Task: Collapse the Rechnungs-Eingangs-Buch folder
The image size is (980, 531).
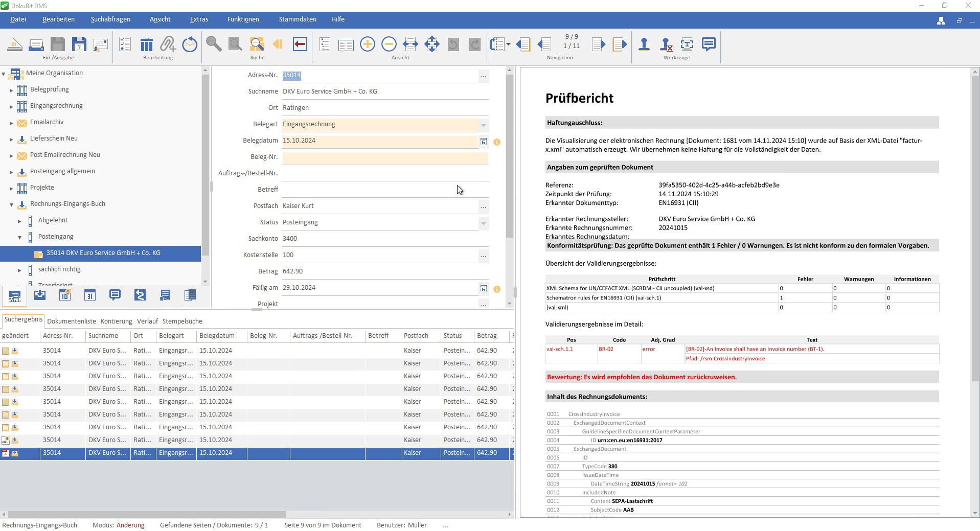Action: click(11, 204)
